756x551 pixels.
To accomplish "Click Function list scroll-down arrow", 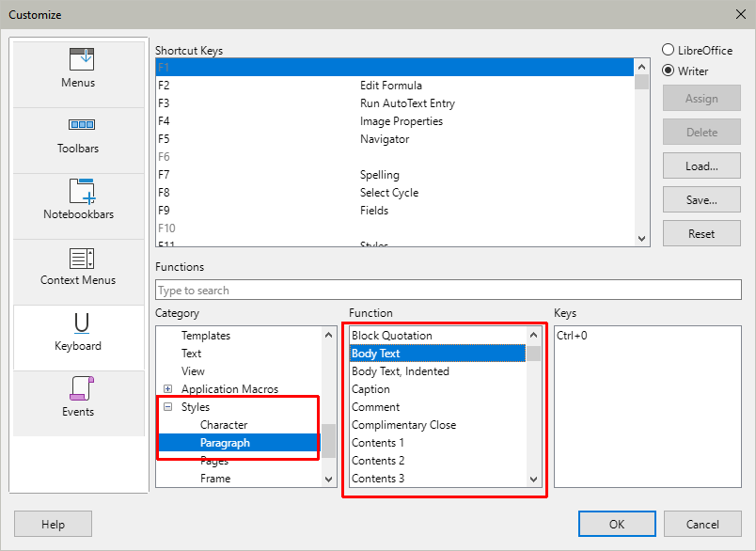I will (533, 479).
